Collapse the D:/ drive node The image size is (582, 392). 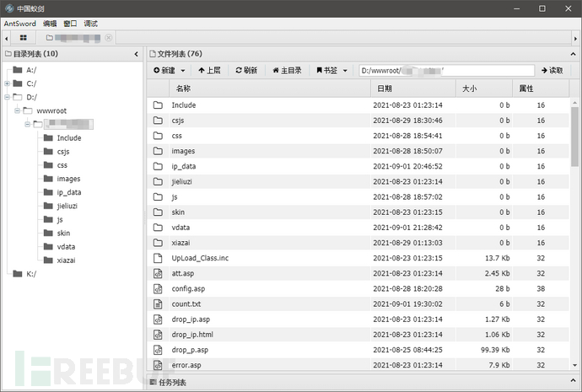7,97
